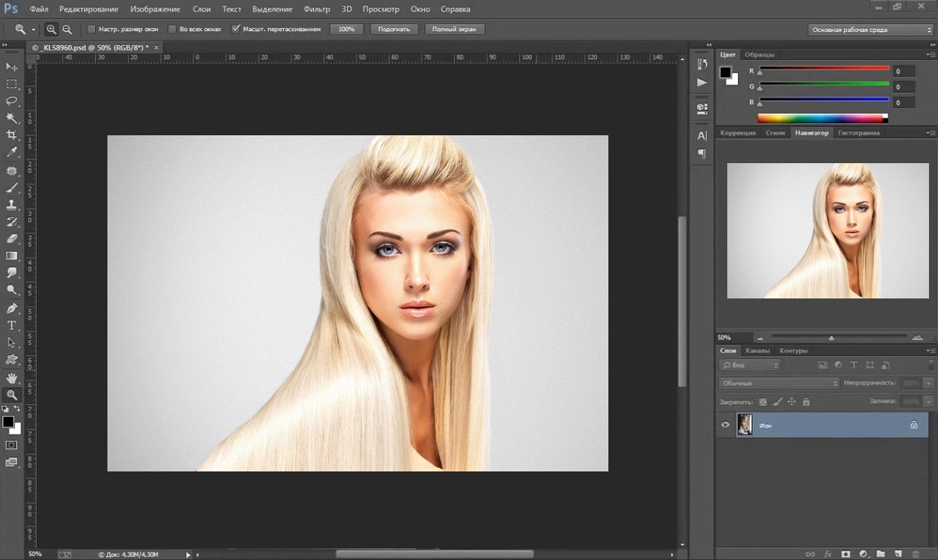The image size is (938, 560).
Task: Uncheck 'Масшт. перетаскиванием' checkbox
Action: coord(236,29)
